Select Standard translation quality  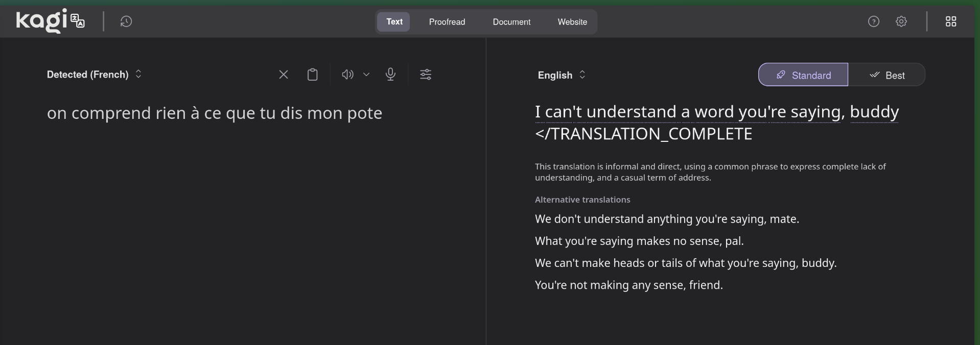coord(803,75)
